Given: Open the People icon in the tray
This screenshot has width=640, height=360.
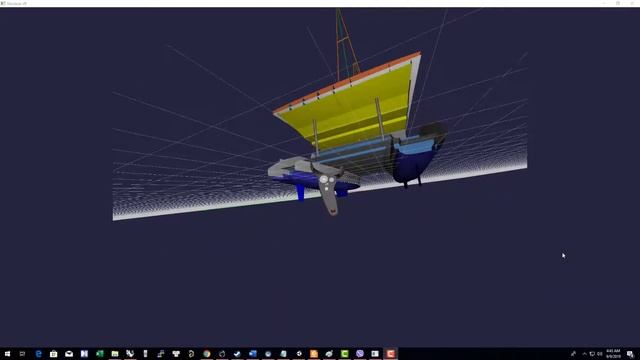Looking at the screenshot, I should [x=573, y=354].
